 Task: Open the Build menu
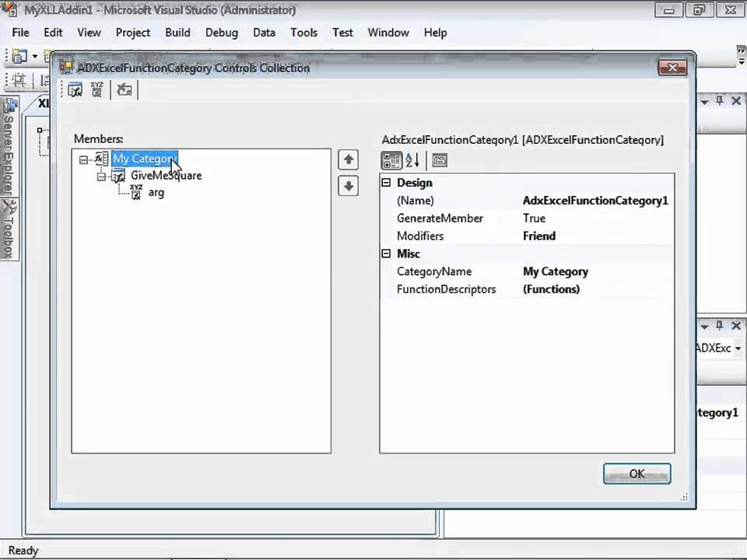tap(177, 33)
